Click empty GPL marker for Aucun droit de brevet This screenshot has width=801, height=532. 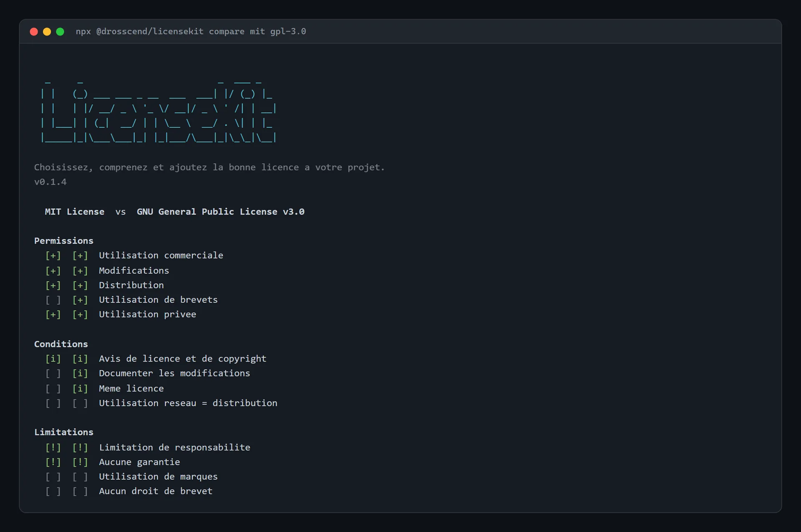pyautogui.click(x=80, y=491)
